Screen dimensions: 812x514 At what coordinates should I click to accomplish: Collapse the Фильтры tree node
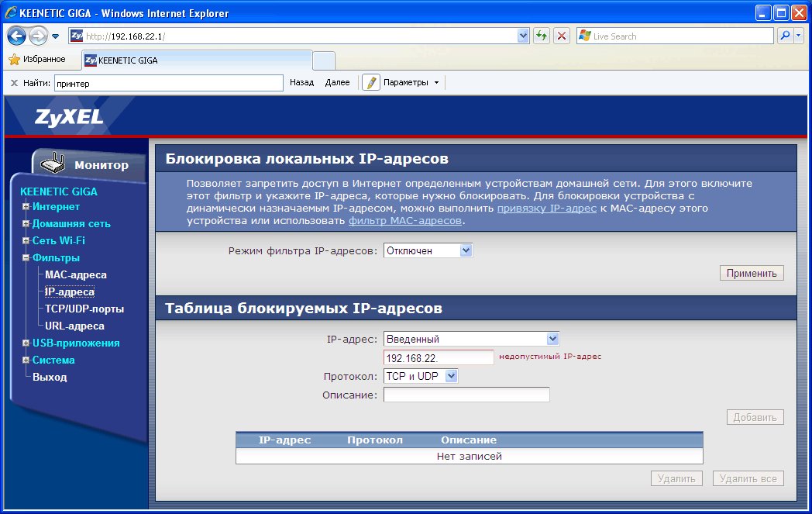coord(26,258)
